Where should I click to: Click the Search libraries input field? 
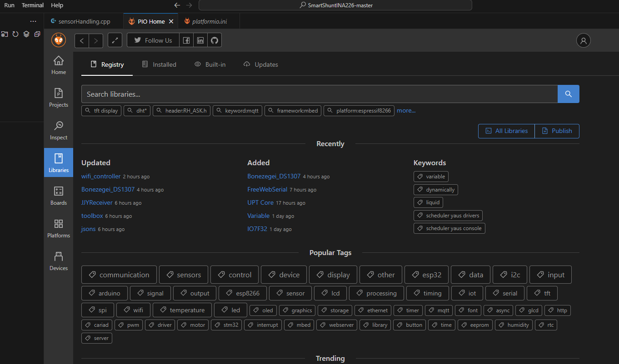[318, 94]
